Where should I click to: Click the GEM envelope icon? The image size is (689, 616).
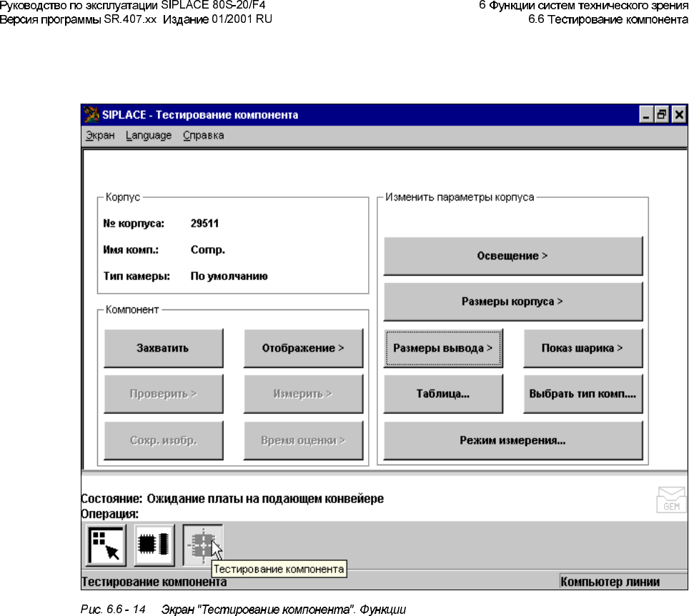pyautogui.click(x=671, y=500)
